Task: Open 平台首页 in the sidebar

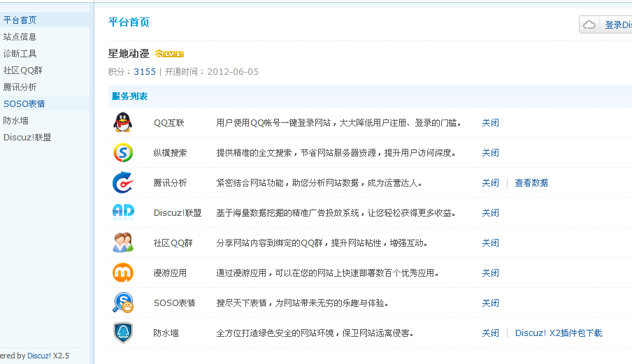Action: 20,20
